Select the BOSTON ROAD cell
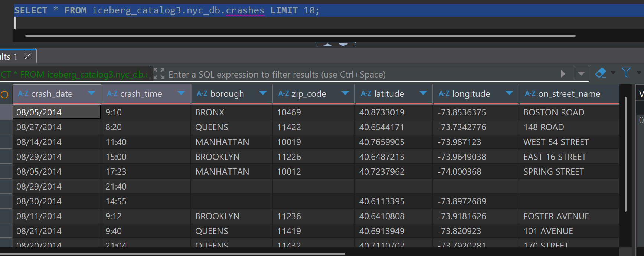The height and width of the screenshot is (256, 644). [553, 112]
